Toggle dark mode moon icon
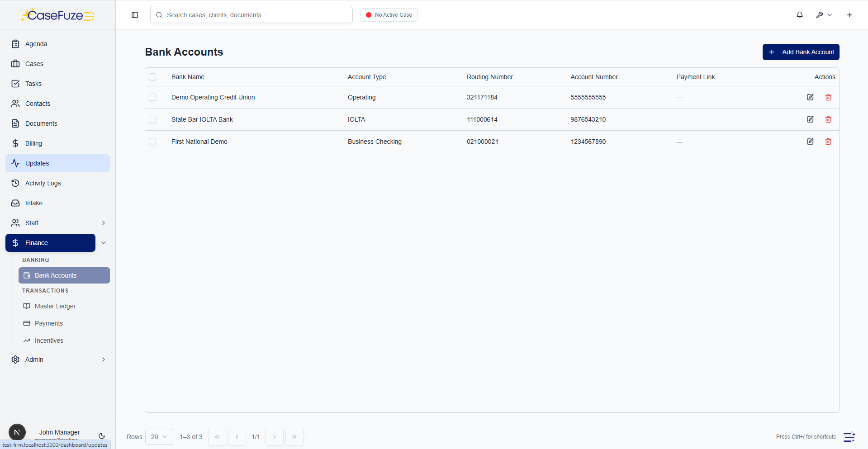 coord(102,436)
